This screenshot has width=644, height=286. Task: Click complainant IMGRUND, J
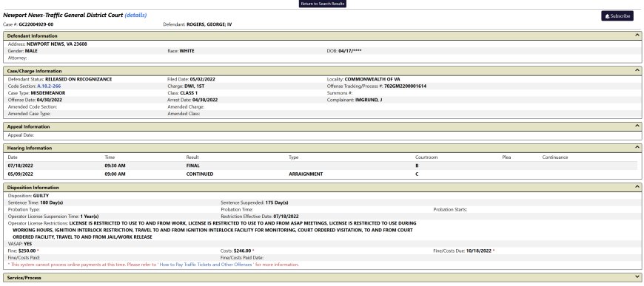[x=369, y=100]
